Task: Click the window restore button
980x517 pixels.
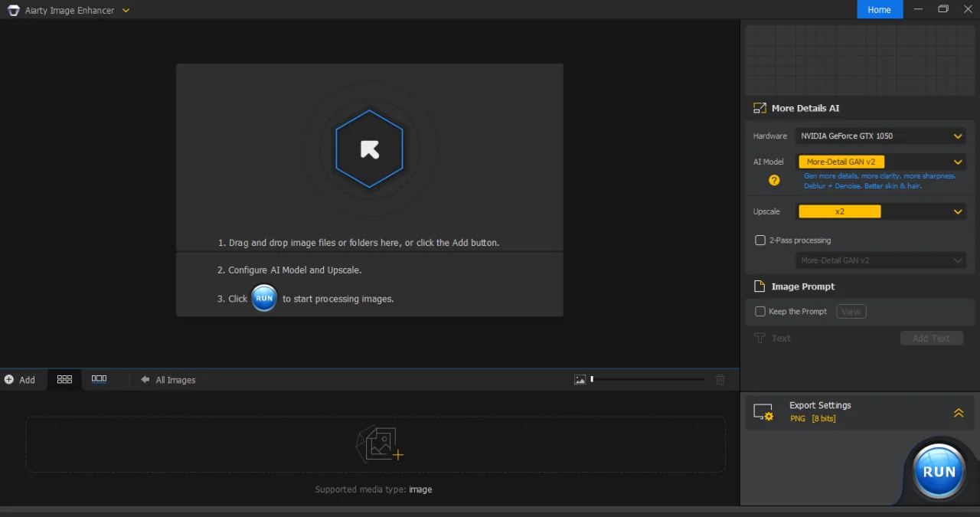Action: [943, 9]
